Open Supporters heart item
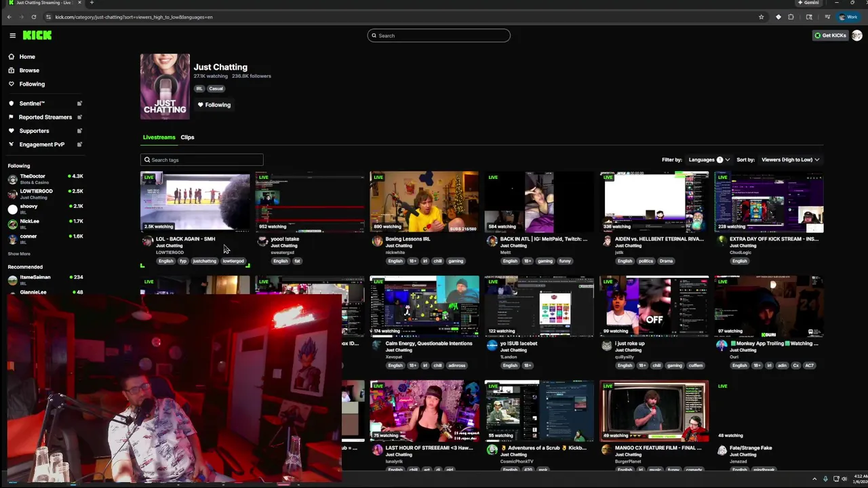 pyautogui.click(x=34, y=131)
